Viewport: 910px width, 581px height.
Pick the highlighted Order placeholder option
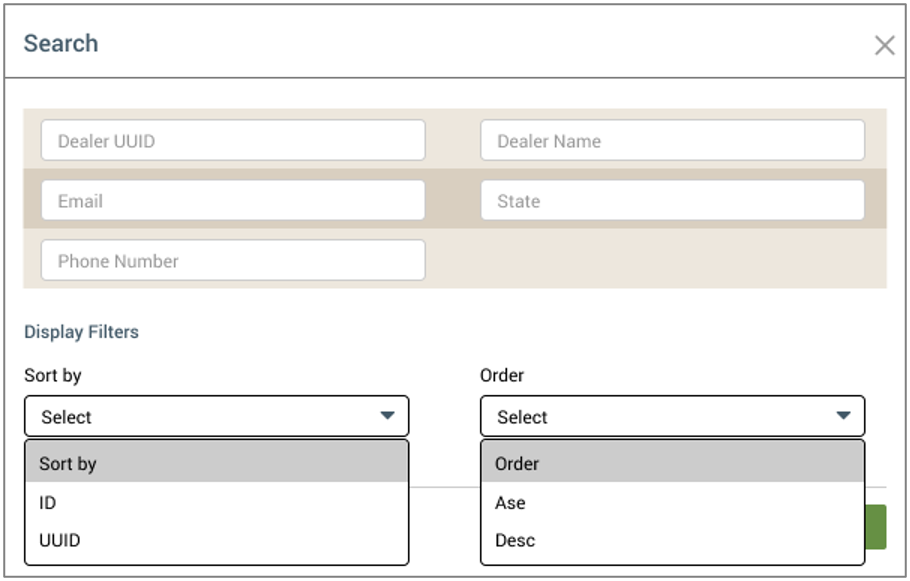(673, 463)
